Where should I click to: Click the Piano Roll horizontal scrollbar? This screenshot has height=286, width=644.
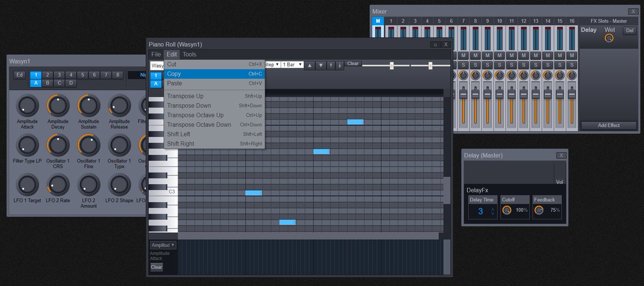pyautogui.click(x=308, y=236)
